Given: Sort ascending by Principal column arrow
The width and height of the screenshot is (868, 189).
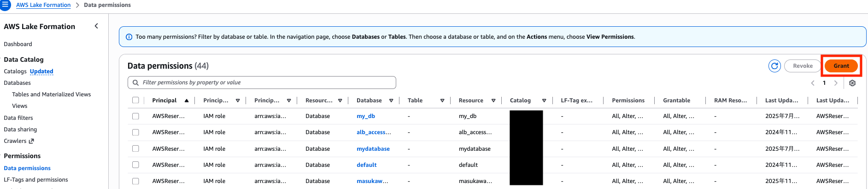Looking at the screenshot, I should pos(187,100).
